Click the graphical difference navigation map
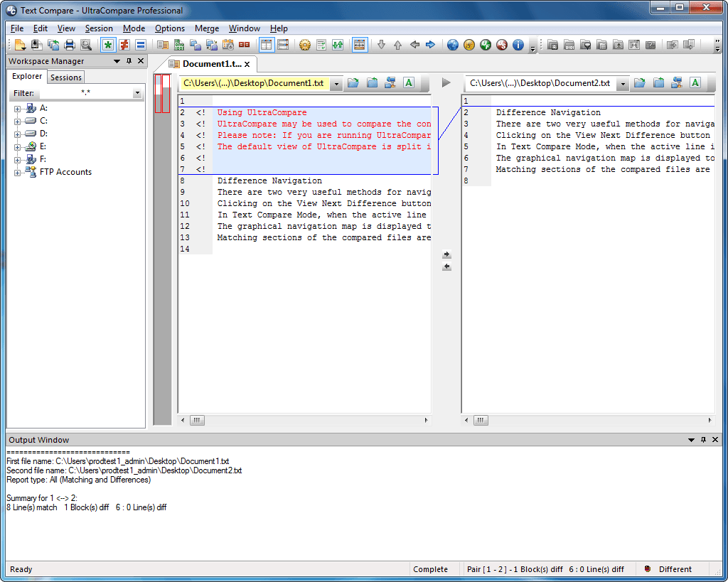 tap(162, 249)
